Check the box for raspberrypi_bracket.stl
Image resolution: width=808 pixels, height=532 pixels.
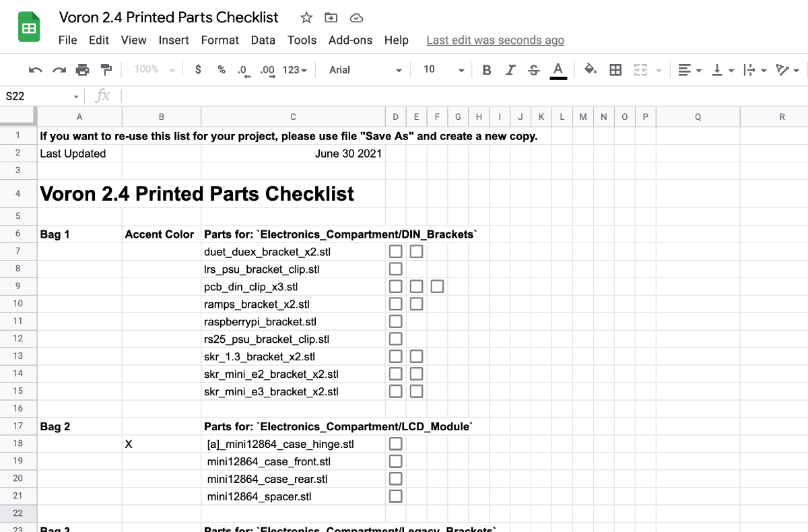click(396, 321)
